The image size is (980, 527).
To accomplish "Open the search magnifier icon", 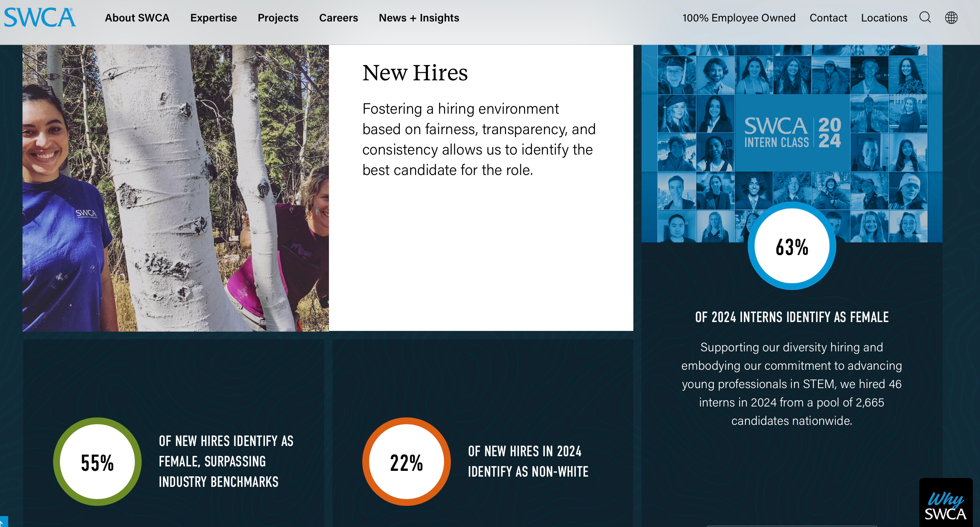I will tap(925, 17).
